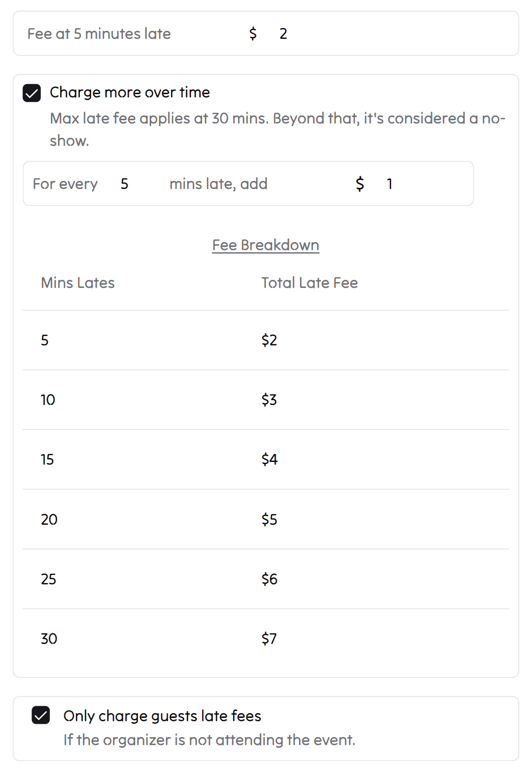Select the $5 fee at 20 minutes
532x777 pixels.
coord(269,519)
